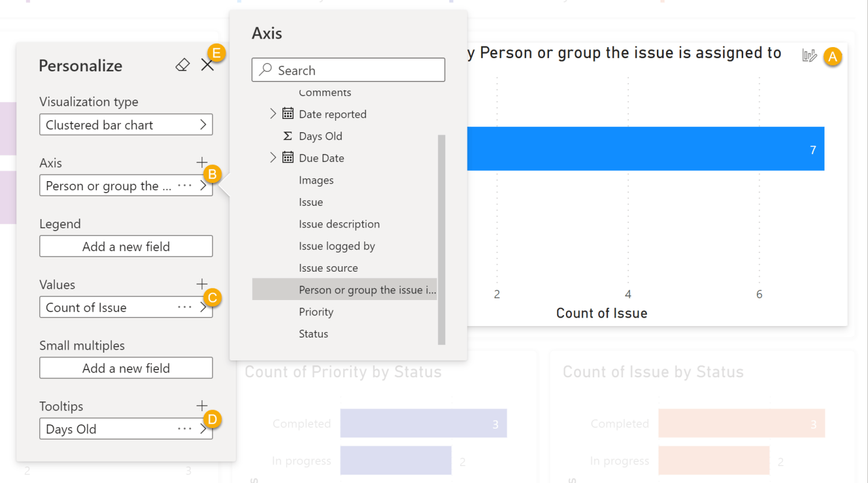Select the Priority field
This screenshot has width=868, height=483.
tap(316, 312)
